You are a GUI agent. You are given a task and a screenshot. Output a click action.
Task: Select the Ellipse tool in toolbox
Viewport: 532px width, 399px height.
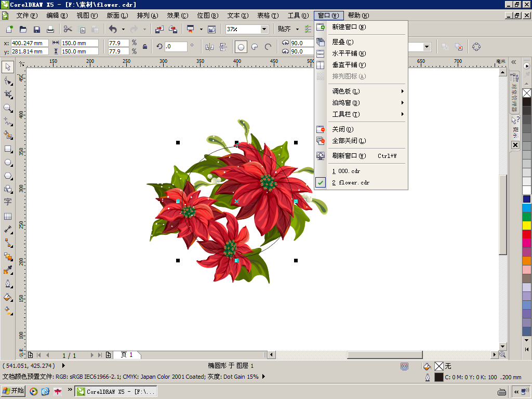click(x=7, y=163)
